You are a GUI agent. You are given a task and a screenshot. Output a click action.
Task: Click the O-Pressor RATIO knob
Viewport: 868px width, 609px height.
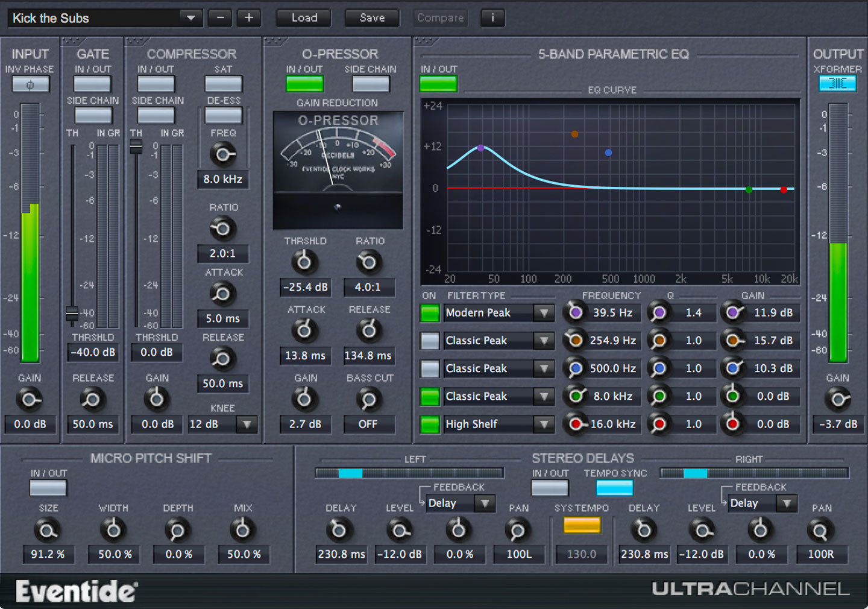point(369,262)
